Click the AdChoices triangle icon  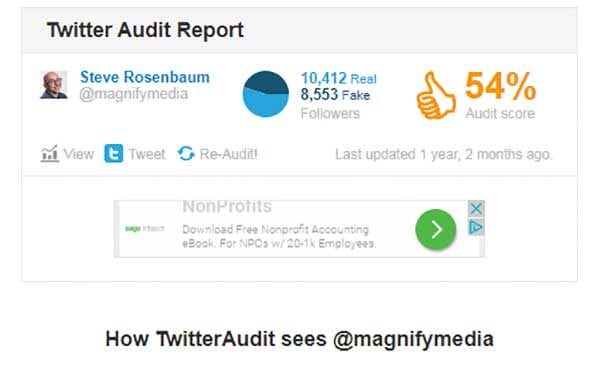476,227
